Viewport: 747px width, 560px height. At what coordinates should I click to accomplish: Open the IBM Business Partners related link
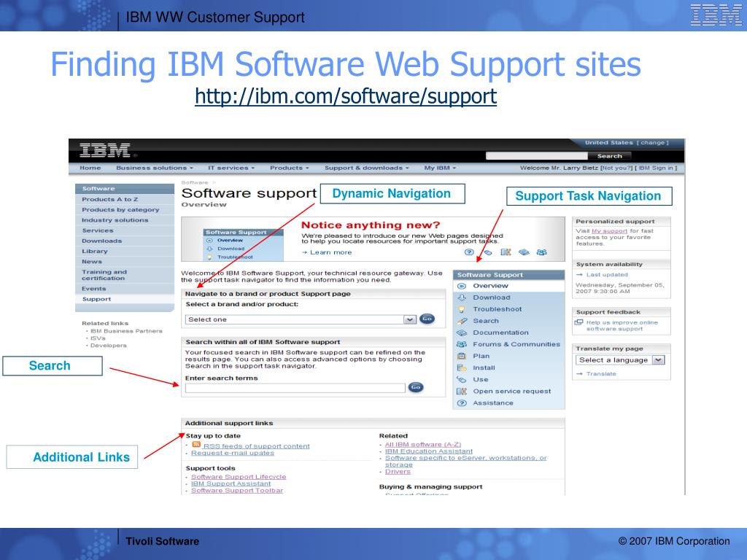pyautogui.click(x=126, y=331)
